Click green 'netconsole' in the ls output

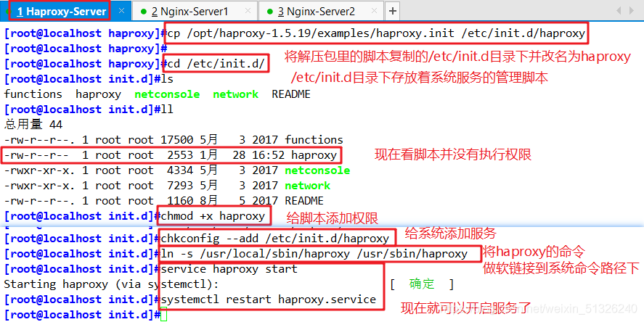(167, 94)
